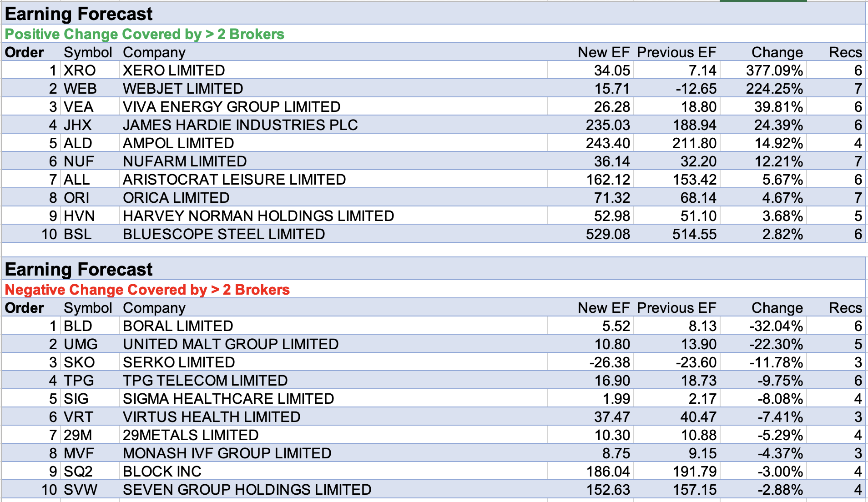Click the BLUESCOPE STEEL LIMITED cell
This screenshot has height=502, width=868.
(x=224, y=234)
